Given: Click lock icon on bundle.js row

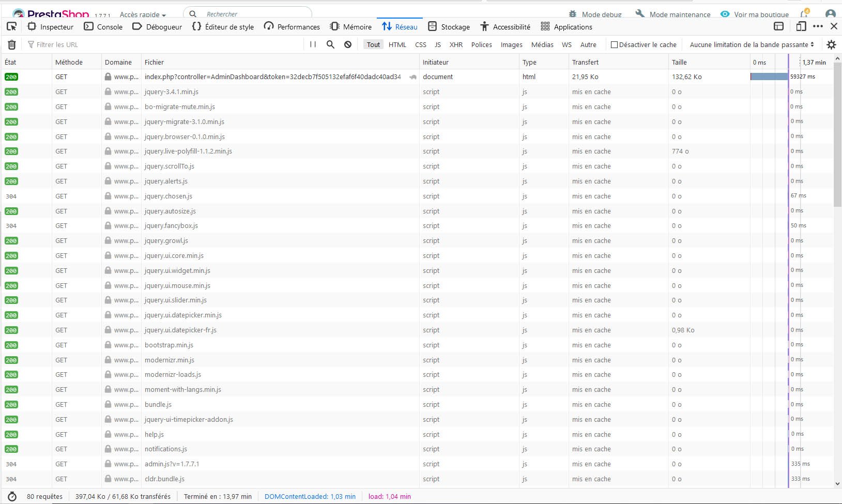Looking at the screenshot, I should (x=108, y=404).
